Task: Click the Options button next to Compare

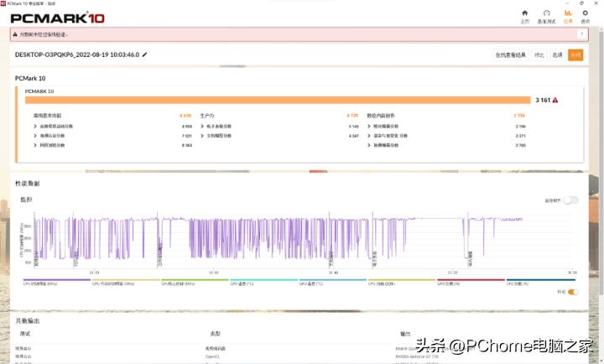Action: coord(558,55)
